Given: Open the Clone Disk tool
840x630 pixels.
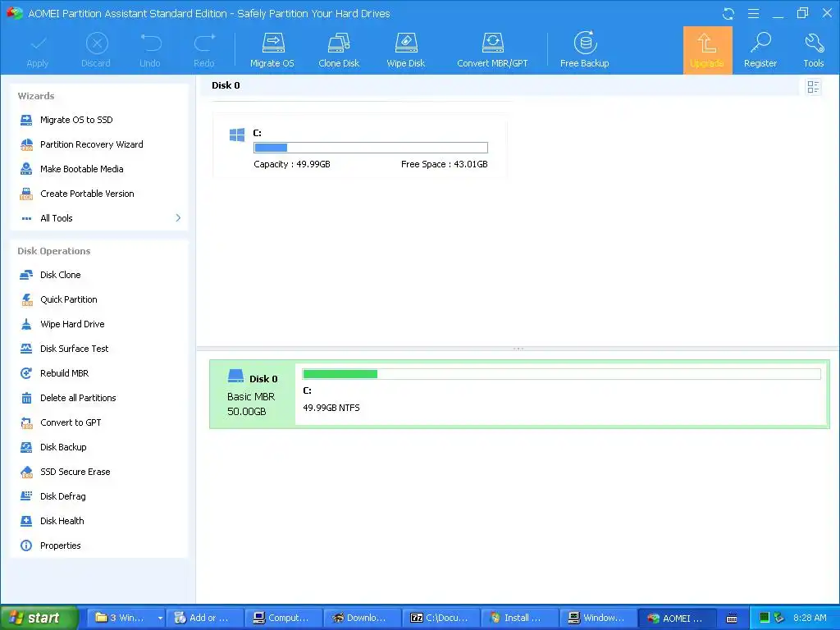Looking at the screenshot, I should (339, 50).
